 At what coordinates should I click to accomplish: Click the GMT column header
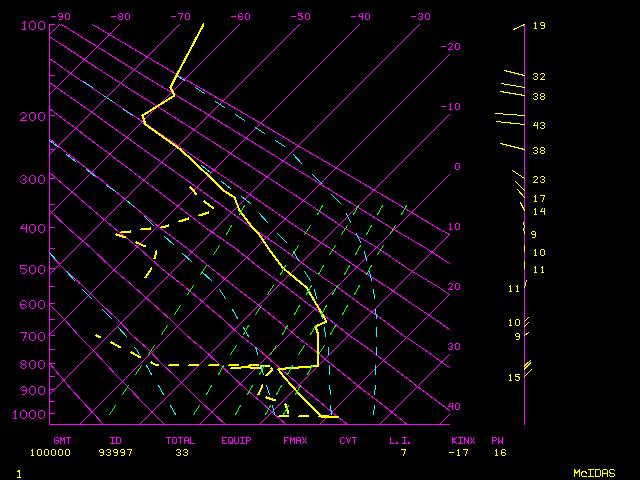pyautogui.click(x=61, y=440)
